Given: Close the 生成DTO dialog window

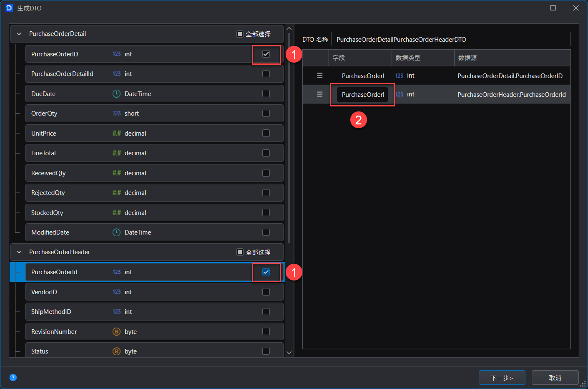Looking at the screenshot, I should click(x=576, y=8).
